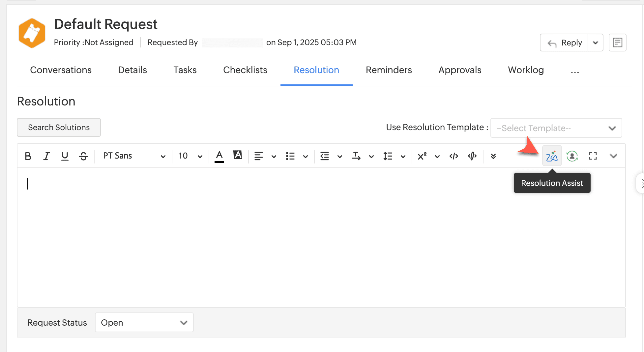Click the Search Solutions button

[x=59, y=127]
